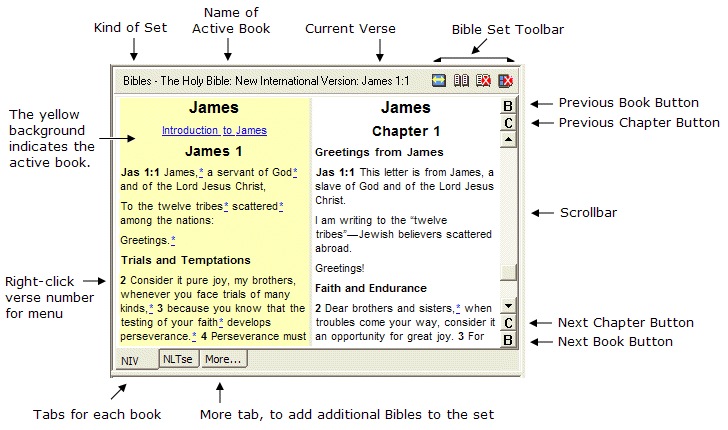Go to previous book with top B button
Image resolution: width=728 pixels, height=430 pixels.
click(x=508, y=106)
